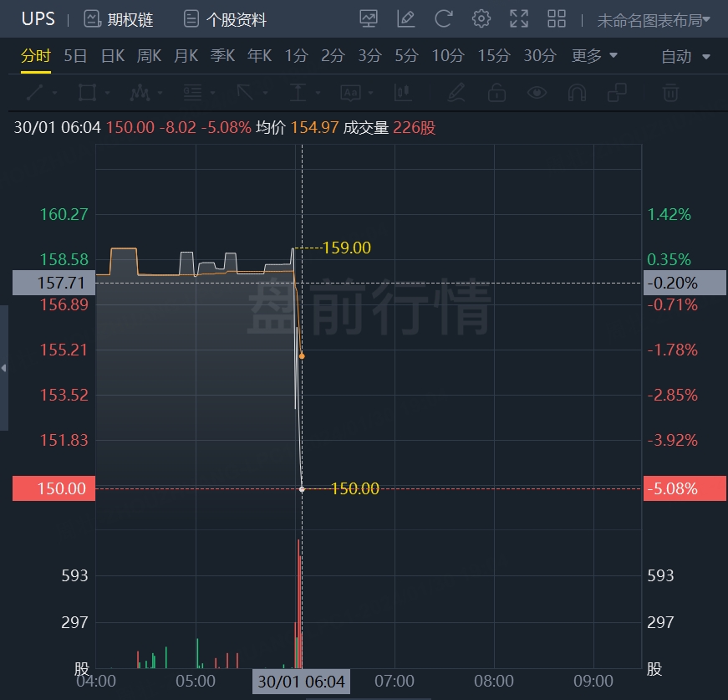Image resolution: width=728 pixels, height=700 pixels.
Task: Expand 未命名图表布局 layout dropdown
Action: coord(653,19)
